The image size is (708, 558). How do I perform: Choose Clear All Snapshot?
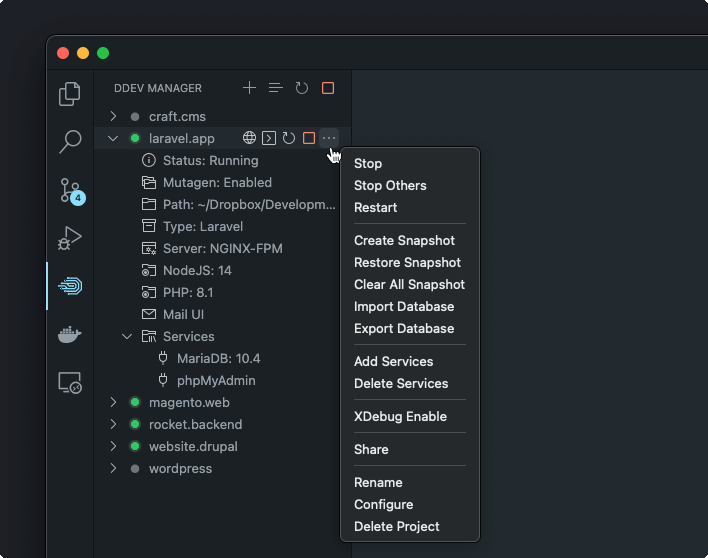410,284
